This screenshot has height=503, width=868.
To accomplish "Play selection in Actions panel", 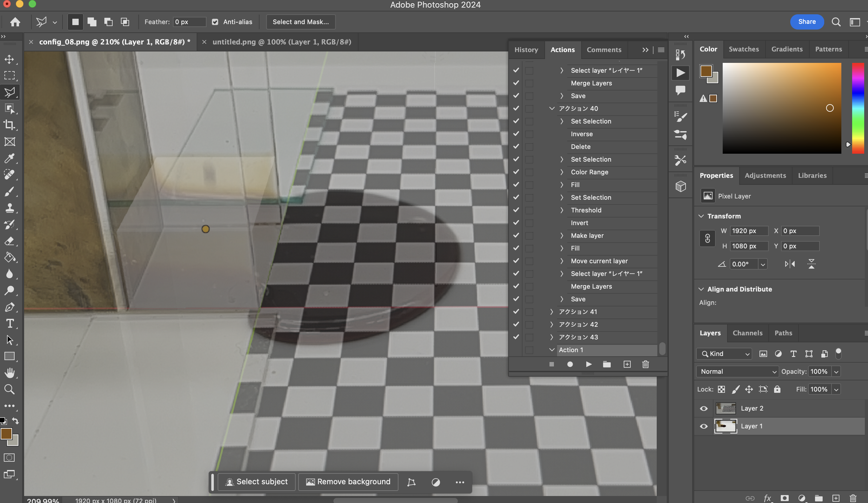I will pos(589,365).
